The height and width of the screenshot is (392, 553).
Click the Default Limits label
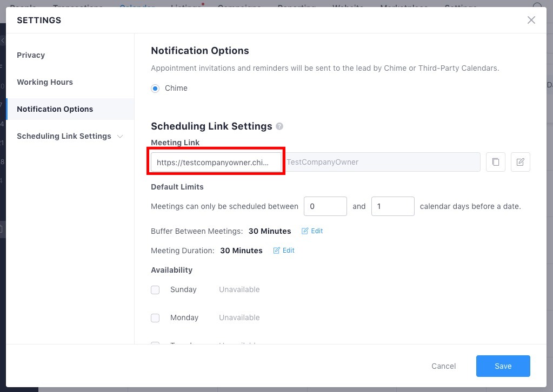pyautogui.click(x=177, y=187)
